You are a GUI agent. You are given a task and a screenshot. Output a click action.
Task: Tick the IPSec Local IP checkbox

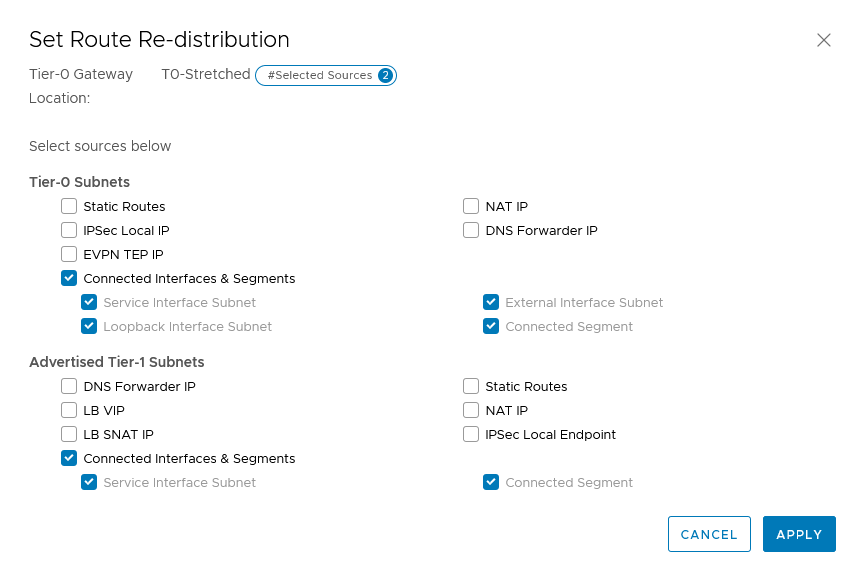[69, 230]
